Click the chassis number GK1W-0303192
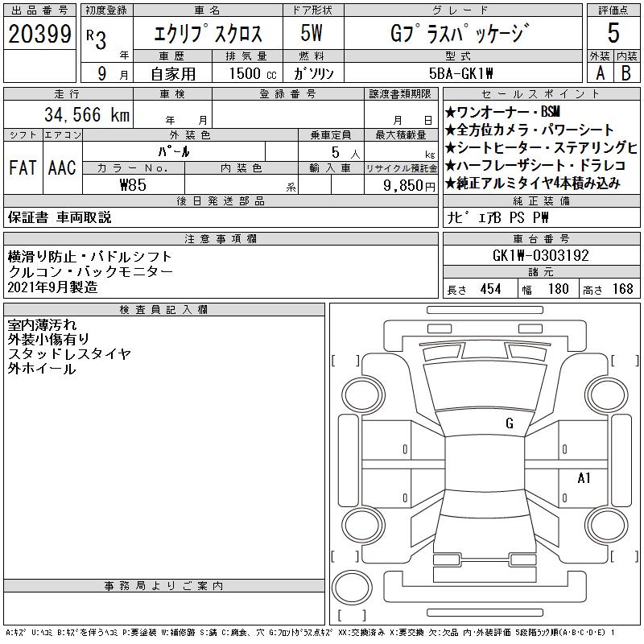Screen dimensions: 644x644 tap(540, 256)
